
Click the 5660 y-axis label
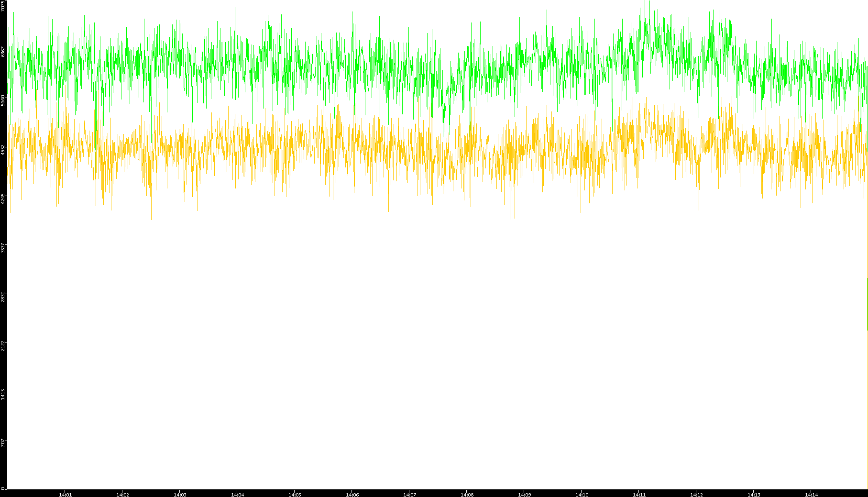pos(3,100)
